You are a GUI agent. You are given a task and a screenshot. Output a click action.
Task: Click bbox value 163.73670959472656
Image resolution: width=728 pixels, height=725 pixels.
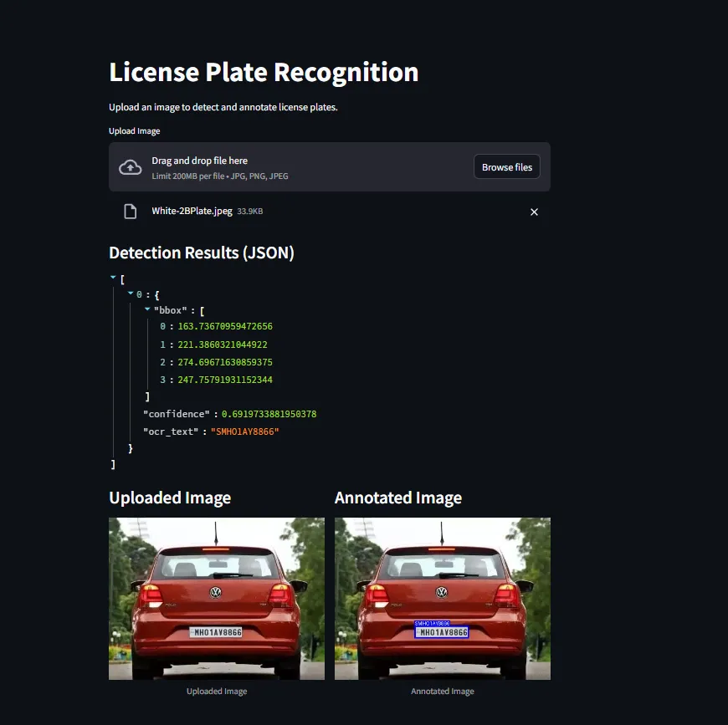pos(225,327)
